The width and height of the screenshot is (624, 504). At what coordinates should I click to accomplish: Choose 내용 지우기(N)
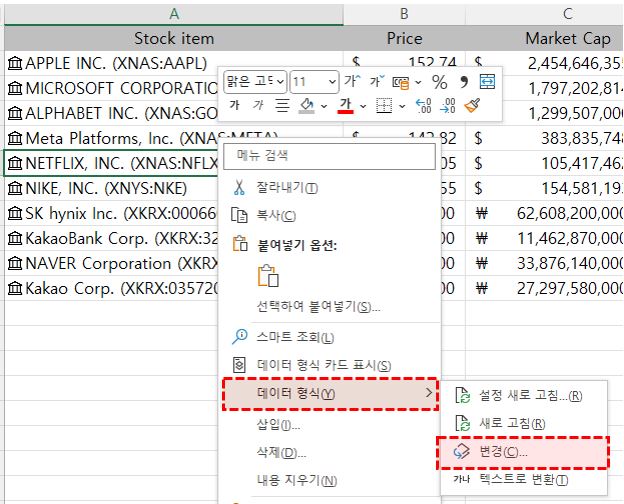click(330, 481)
